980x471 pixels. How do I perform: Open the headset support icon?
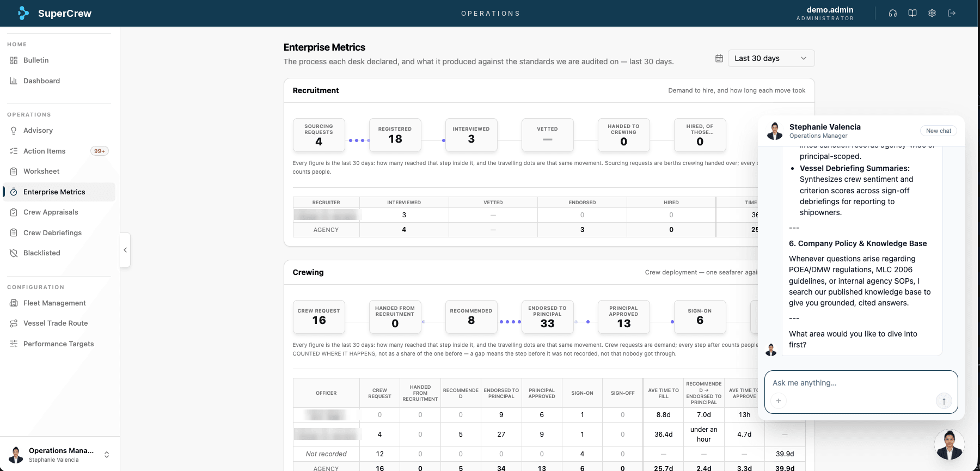893,13
